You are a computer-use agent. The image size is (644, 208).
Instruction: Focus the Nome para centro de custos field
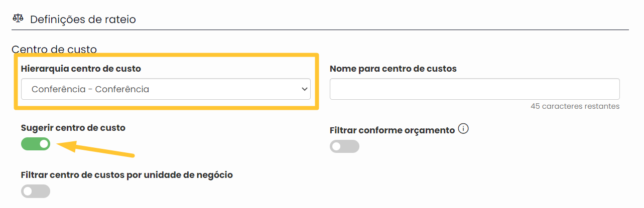pos(474,89)
